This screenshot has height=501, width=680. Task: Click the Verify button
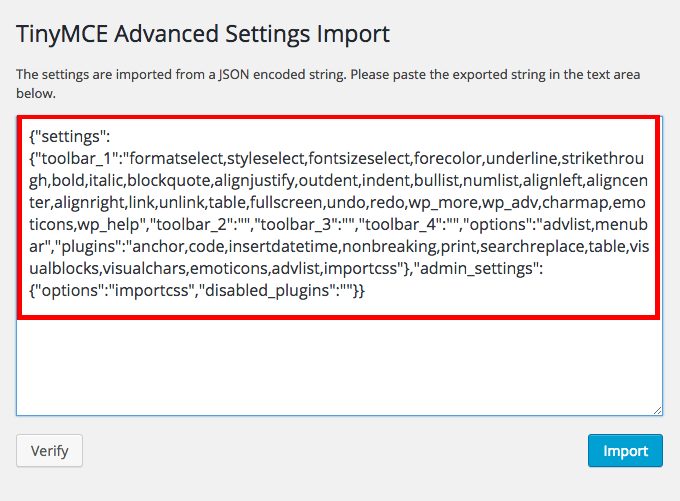click(49, 451)
